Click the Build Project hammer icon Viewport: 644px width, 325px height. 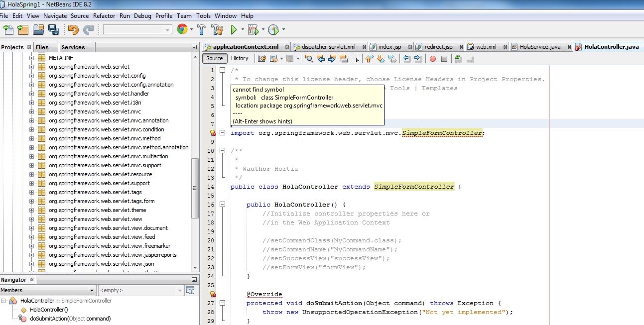click(x=202, y=30)
